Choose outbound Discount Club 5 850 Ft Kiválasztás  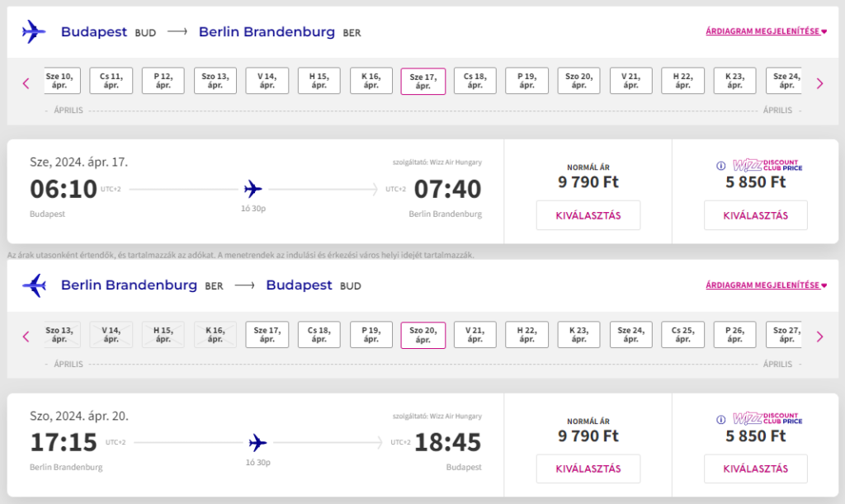coord(755,215)
